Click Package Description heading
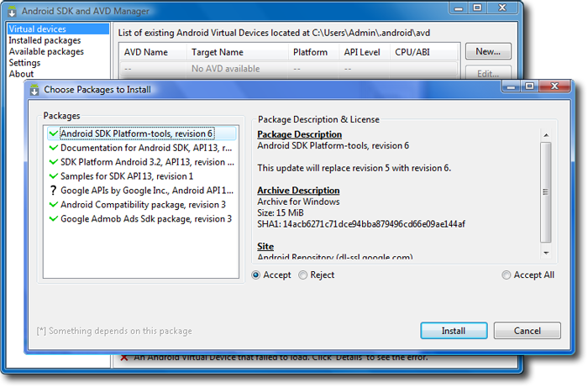This screenshot has width=588, height=387. pos(300,134)
